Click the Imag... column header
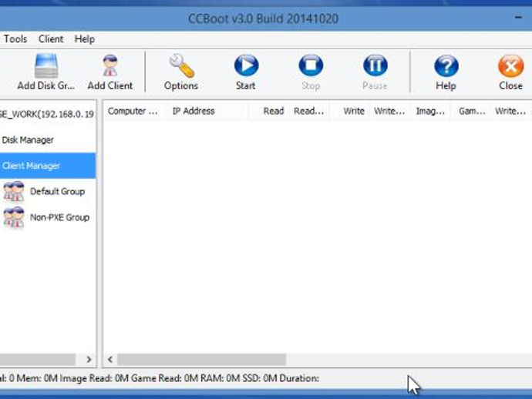This screenshot has height=399, width=532. 430,111
